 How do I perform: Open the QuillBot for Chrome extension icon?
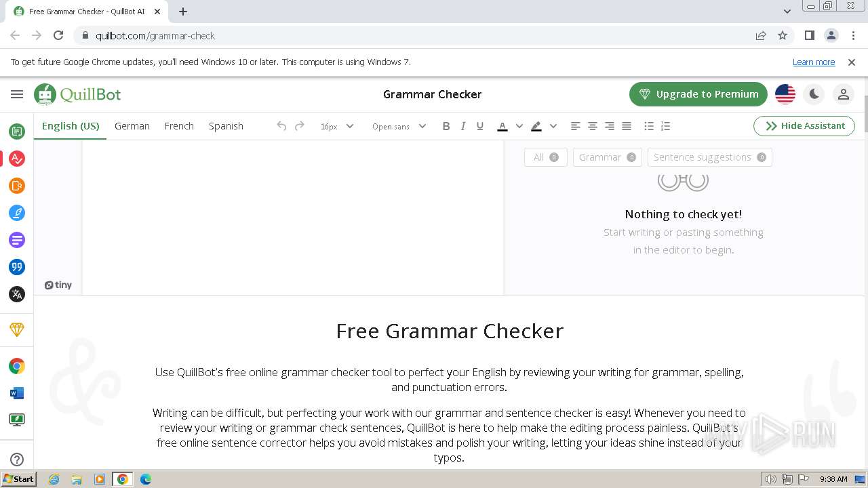(17, 366)
